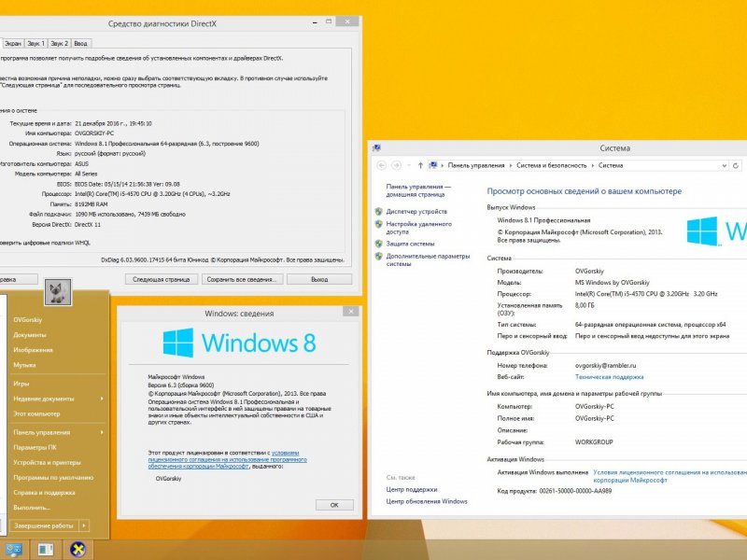Select WORKGROUP value in System window

coord(594,441)
